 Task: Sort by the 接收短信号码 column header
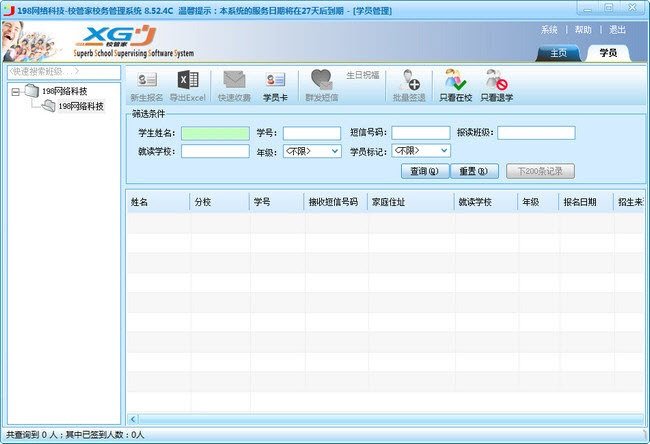(x=336, y=202)
